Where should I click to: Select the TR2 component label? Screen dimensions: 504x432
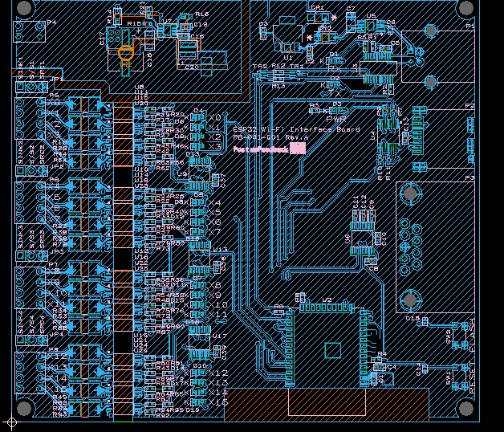260,66
